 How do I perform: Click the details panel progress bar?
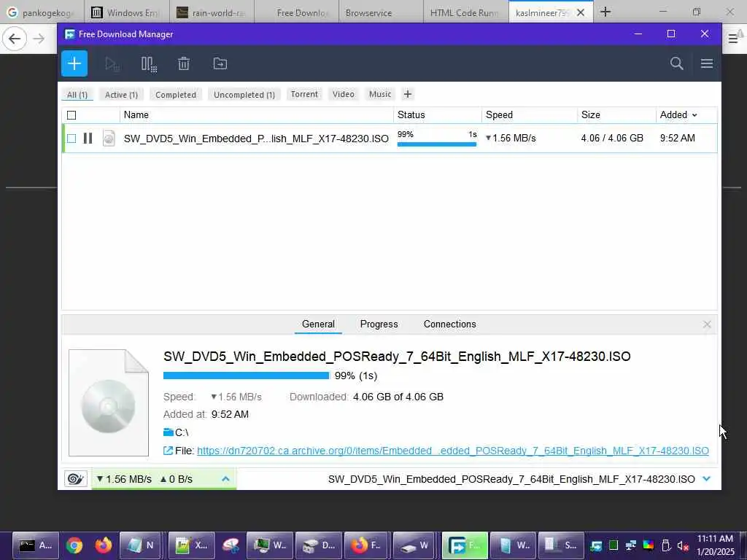247,376
